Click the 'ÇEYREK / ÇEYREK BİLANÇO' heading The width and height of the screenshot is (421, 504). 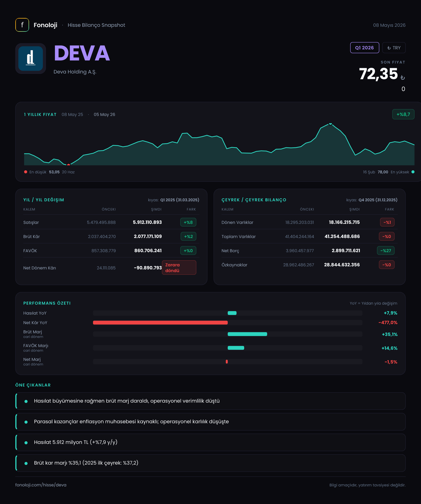(254, 200)
